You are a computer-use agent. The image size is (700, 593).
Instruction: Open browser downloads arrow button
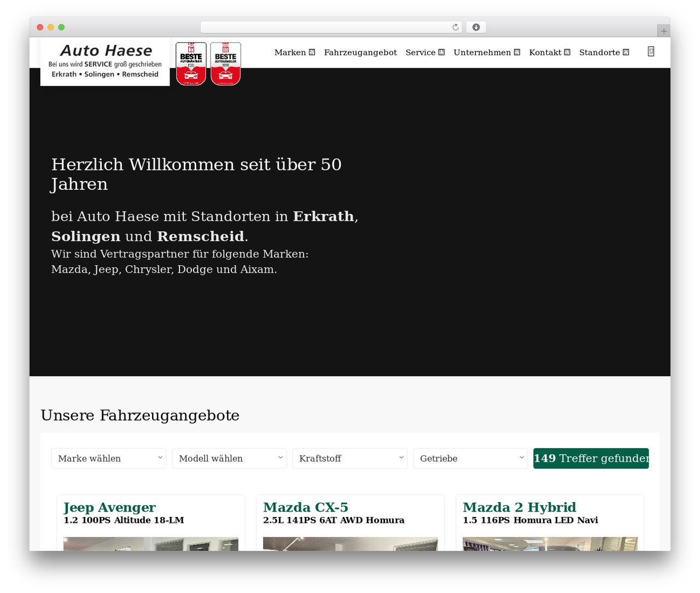point(476,27)
